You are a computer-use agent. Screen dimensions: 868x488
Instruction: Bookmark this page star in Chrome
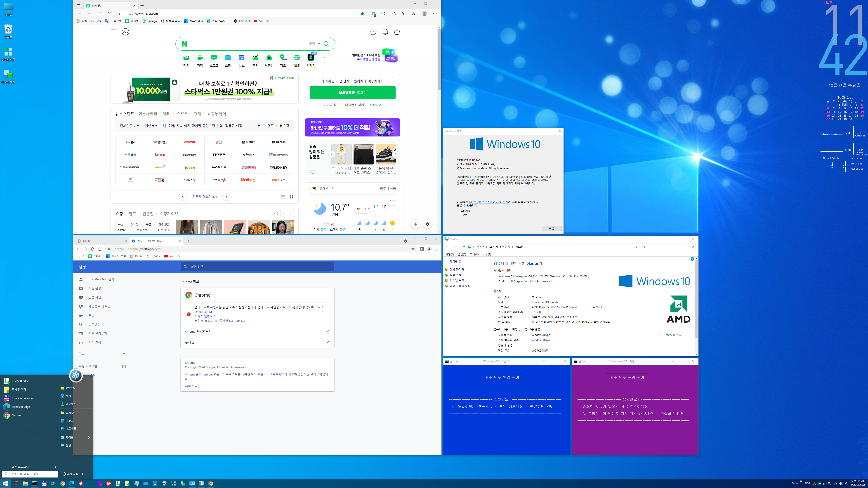tap(413, 249)
